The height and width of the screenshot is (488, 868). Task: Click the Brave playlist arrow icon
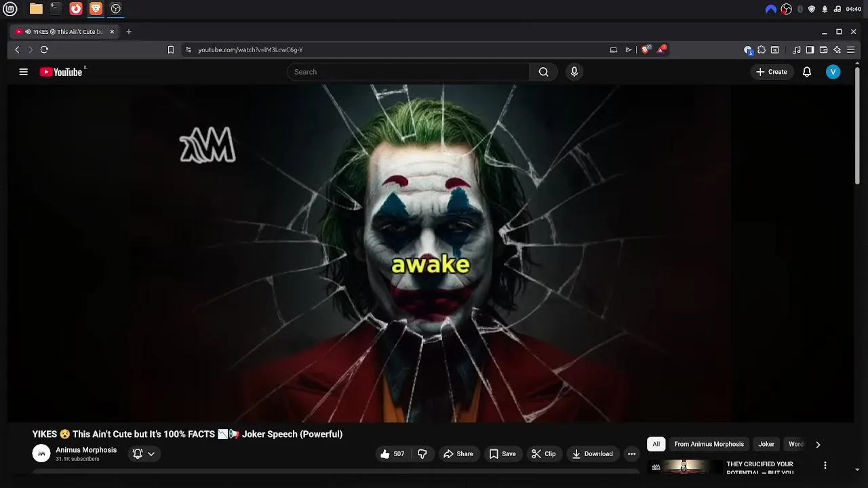629,49
